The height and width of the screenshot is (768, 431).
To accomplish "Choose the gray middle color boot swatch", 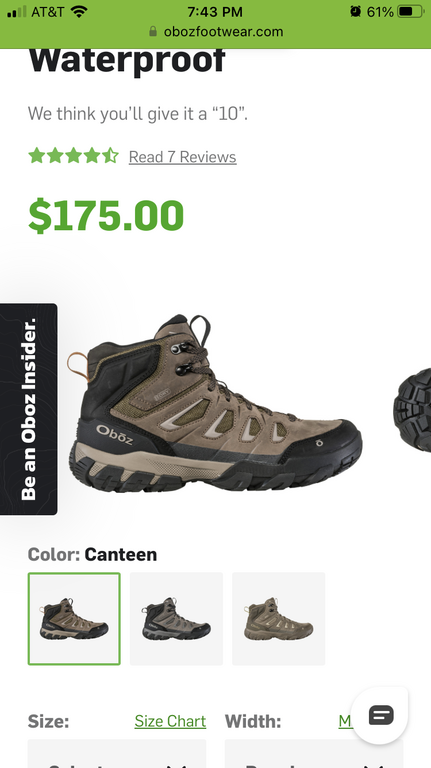I will 176,619.
